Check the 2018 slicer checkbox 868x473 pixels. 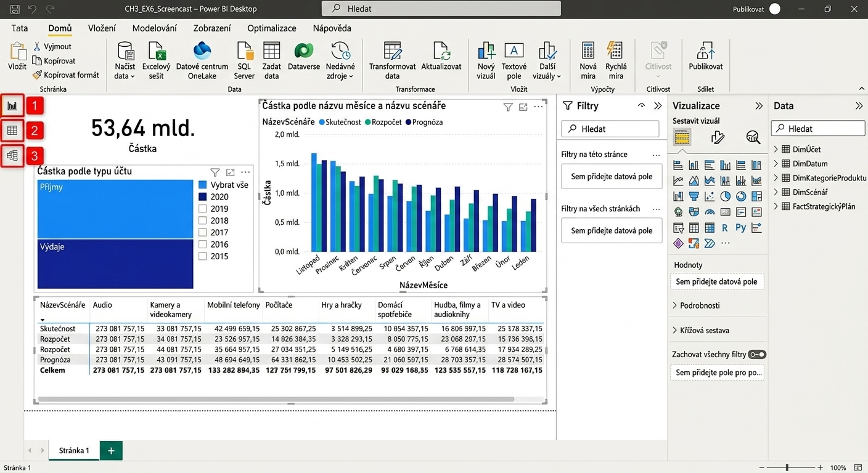[x=203, y=220]
